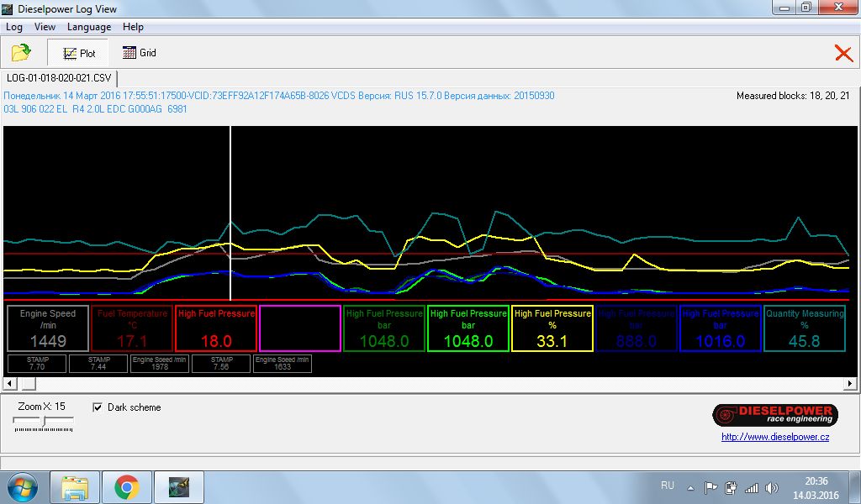Click the Windows Start button
This screenshot has width=861, height=504.
(x=22, y=487)
